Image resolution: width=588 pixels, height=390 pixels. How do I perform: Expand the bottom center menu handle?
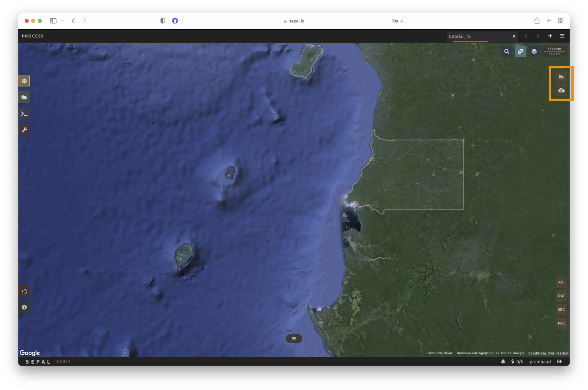(294, 339)
